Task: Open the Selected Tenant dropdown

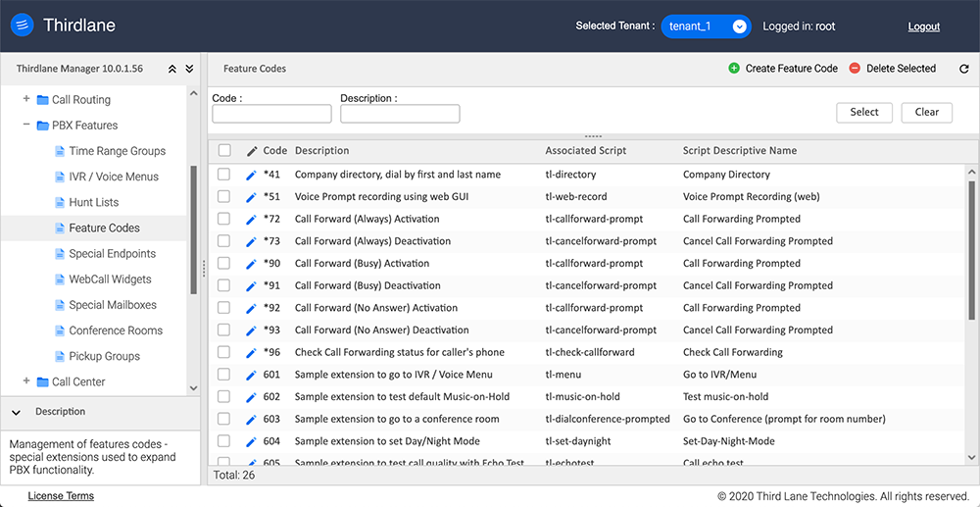Action: [x=706, y=26]
